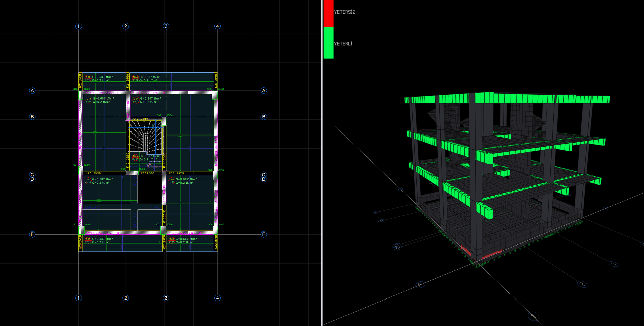Click the right axis bubble labeled F
Image resolution: width=644 pixels, height=326 pixels.
264,234
